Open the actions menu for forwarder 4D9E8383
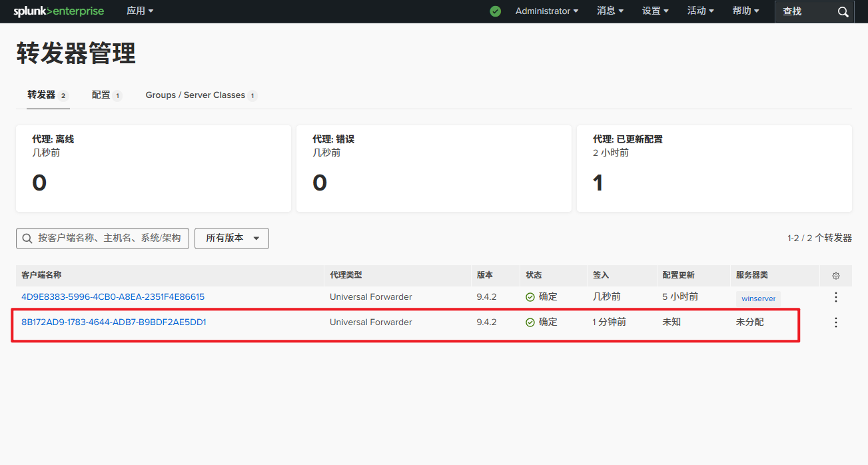This screenshot has width=868, height=465. [x=835, y=296]
